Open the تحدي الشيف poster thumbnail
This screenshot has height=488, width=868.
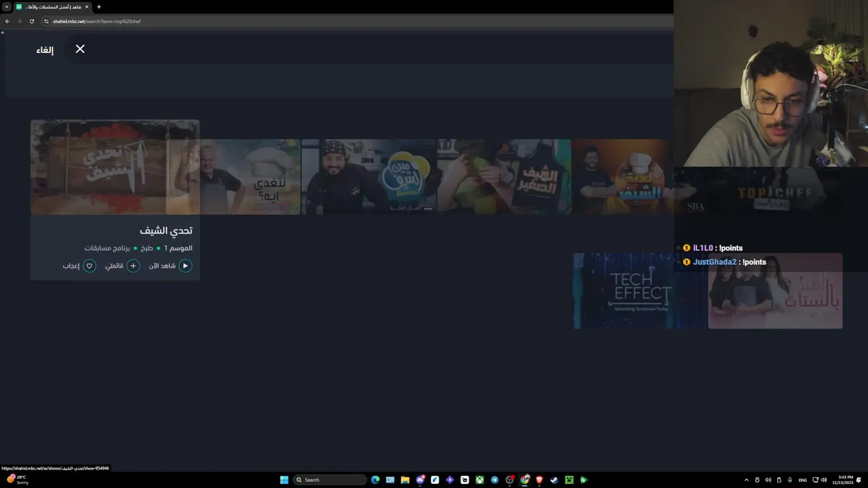click(x=115, y=167)
